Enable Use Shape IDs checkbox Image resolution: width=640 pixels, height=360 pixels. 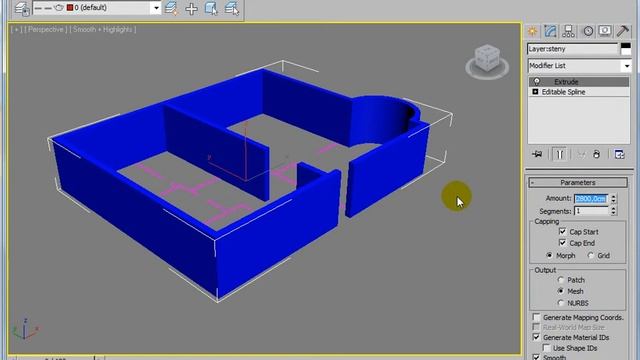click(x=546, y=348)
